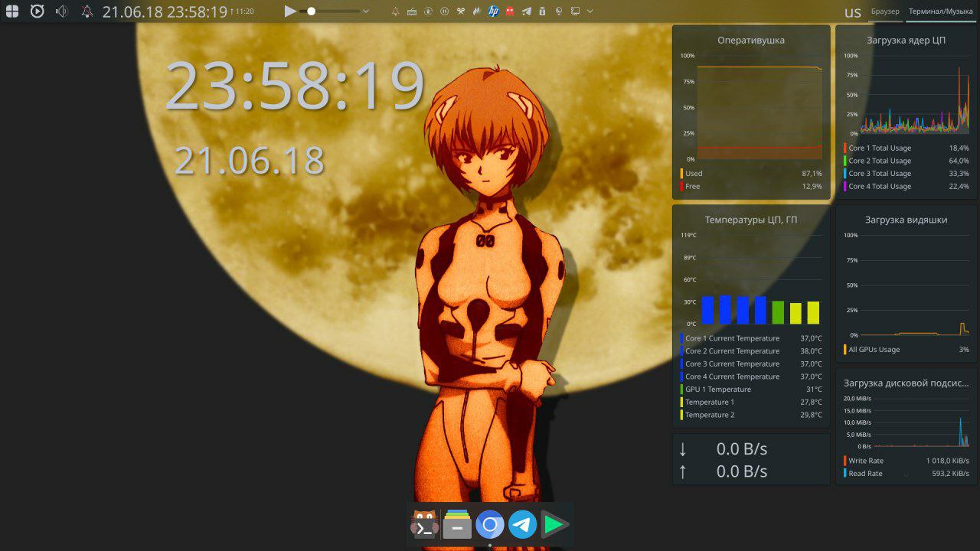The width and height of the screenshot is (980, 551).
Task: Click the flame tray icon
Action: [x=476, y=11]
